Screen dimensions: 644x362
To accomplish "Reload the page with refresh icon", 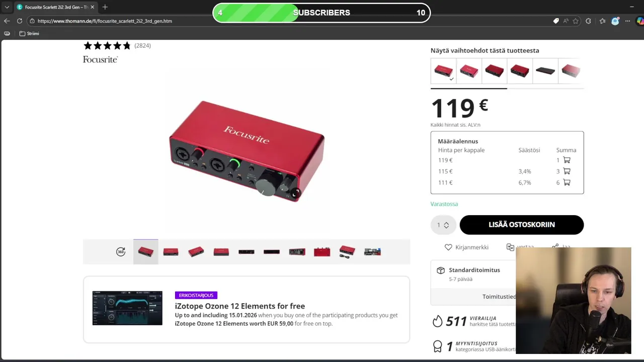I will (x=20, y=21).
